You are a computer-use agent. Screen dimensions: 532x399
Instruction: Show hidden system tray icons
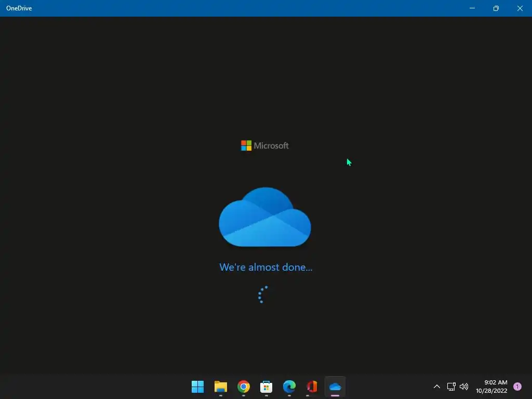tap(436, 387)
